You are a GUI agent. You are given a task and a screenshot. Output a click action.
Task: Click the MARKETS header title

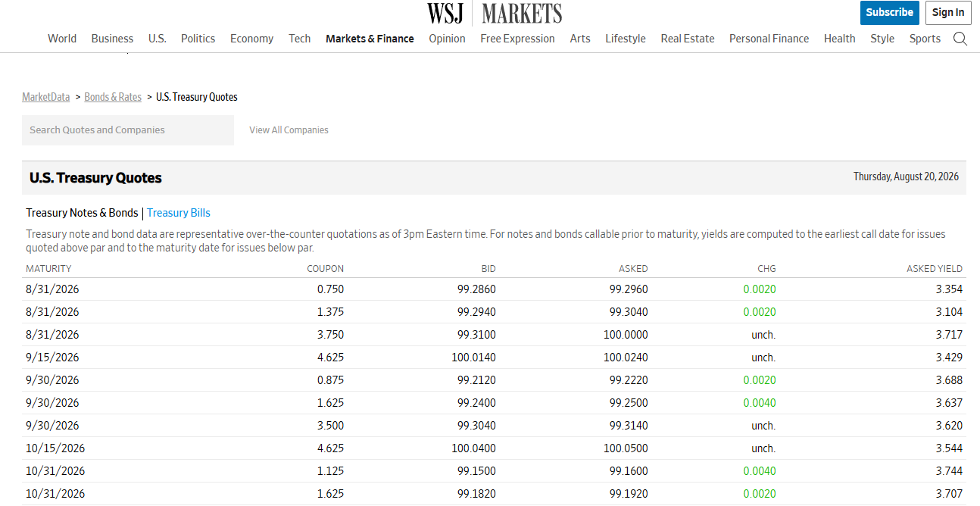click(522, 13)
